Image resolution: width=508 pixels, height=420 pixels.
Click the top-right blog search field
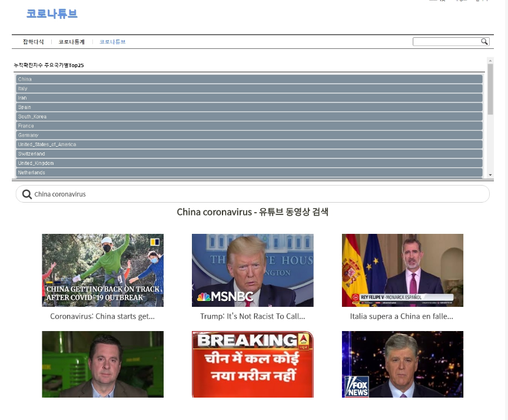pyautogui.click(x=447, y=41)
